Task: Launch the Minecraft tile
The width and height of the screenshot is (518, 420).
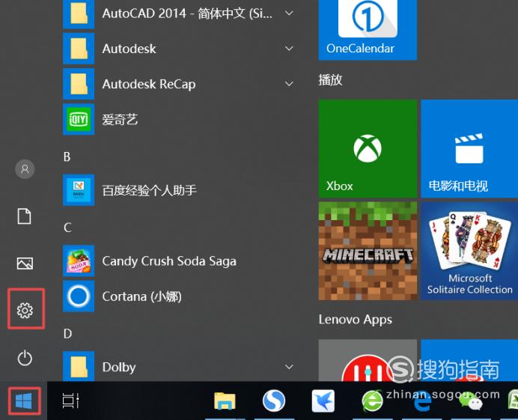Action: 368,251
